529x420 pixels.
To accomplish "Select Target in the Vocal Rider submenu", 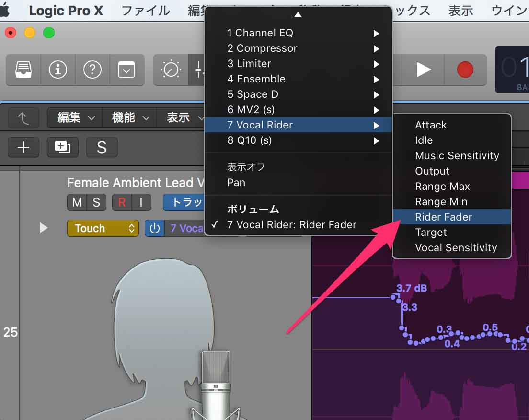I will (x=452, y=233).
